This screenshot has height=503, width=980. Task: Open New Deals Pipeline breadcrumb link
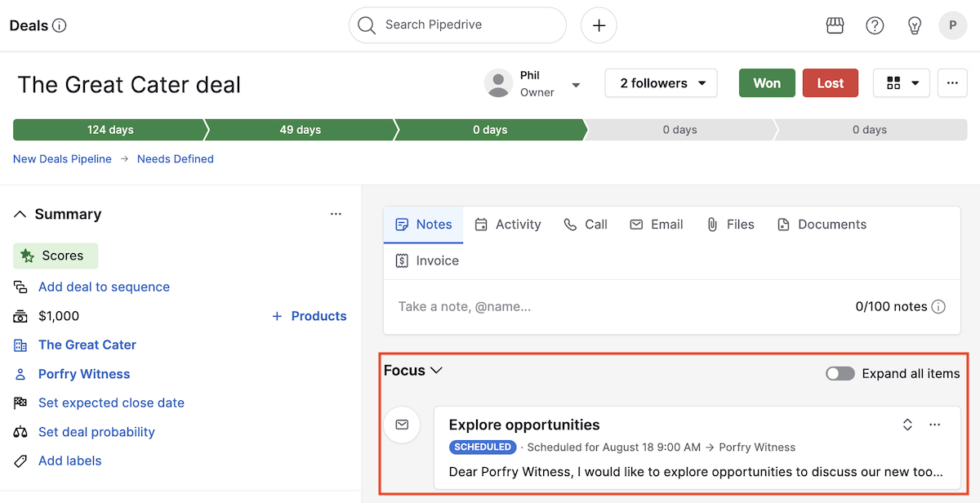pyautogui.click(x=62, y=159)
